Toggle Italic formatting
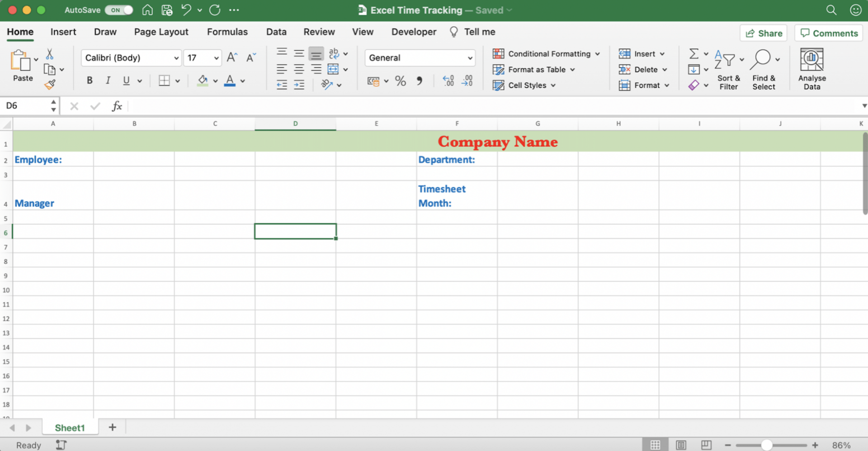The image size is (868, 451). pos(108,81)
